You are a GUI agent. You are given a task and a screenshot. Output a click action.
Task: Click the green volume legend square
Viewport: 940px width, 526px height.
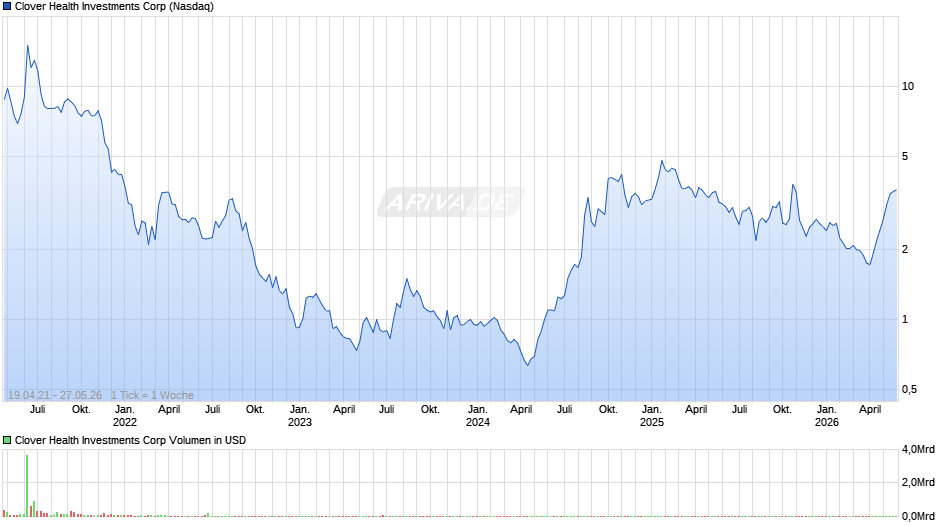(7, 440)
